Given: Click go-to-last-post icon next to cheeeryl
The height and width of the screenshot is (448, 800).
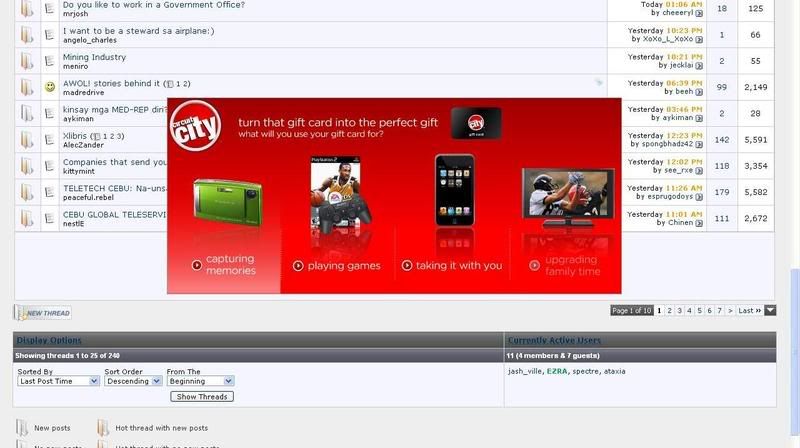Looking at the screenshot, I should click(x=699, y=13).
